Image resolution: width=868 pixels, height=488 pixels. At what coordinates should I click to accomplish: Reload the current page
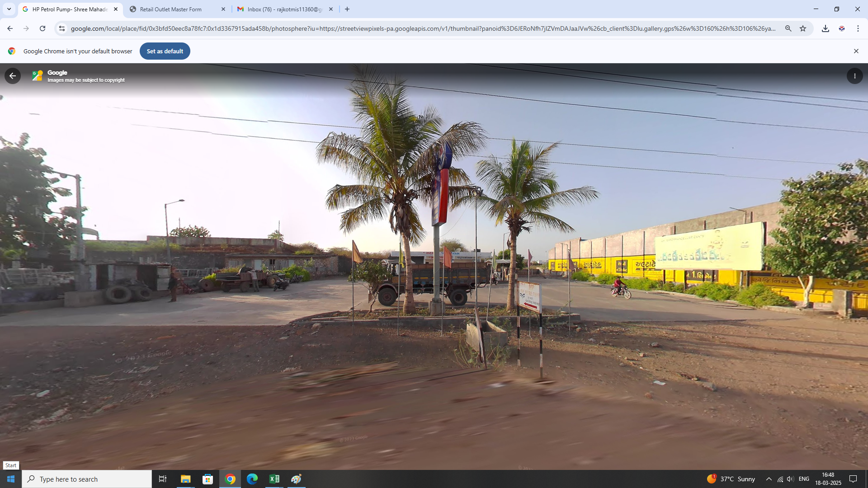click(42, 28)
